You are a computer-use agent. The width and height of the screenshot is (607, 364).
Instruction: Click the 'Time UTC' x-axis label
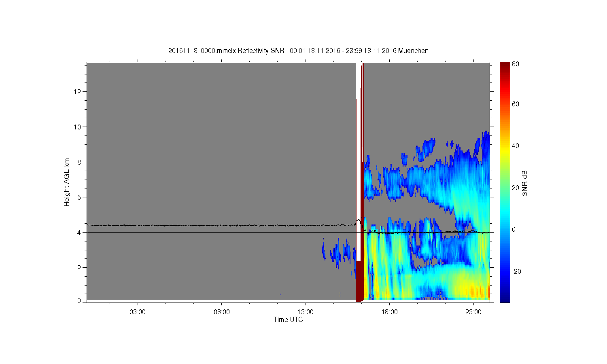(288, 320)
